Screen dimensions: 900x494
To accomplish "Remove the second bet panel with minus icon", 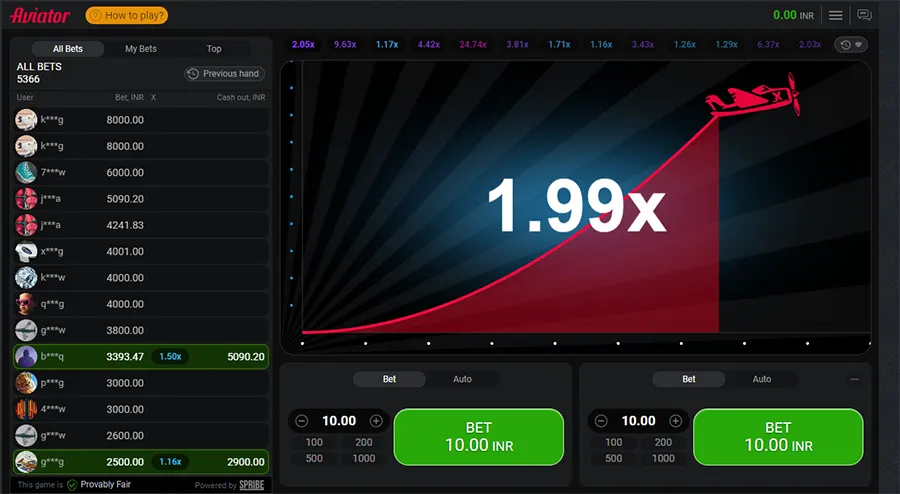I will [854, 379].
